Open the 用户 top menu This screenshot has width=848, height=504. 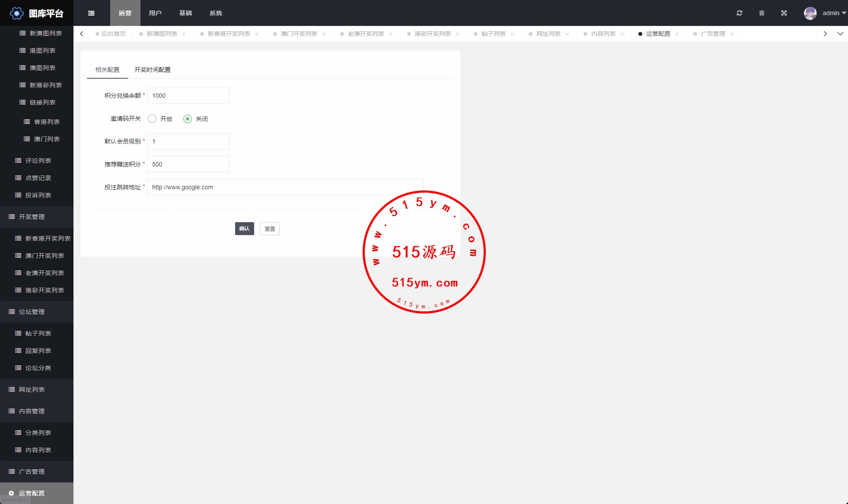click(155, 13)
